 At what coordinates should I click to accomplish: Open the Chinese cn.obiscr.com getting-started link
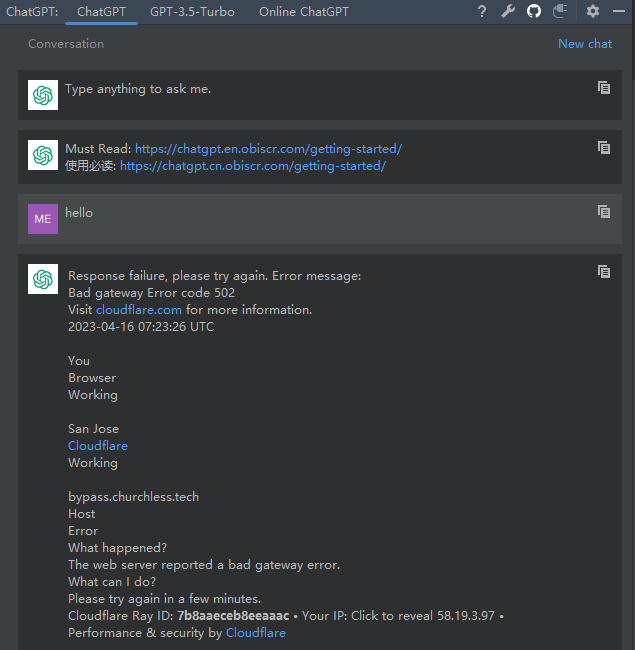tap(253, 166)
